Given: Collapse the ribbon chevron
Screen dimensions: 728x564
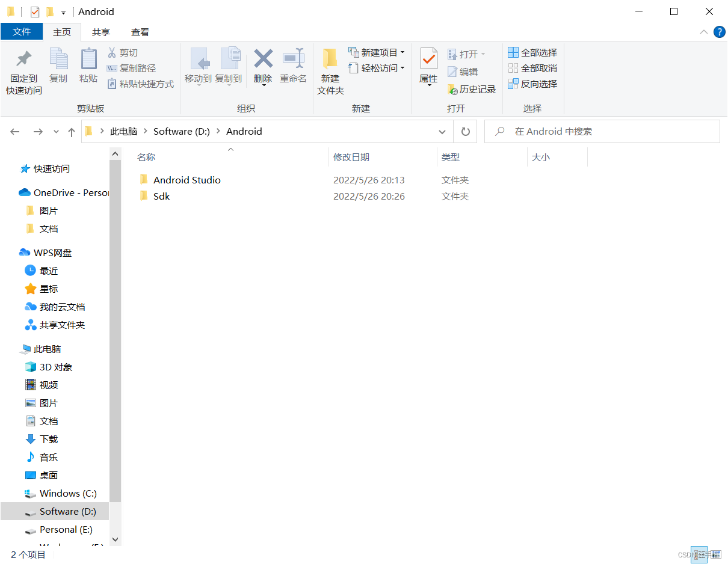Looking at the screenshot, I should [703, 32].
